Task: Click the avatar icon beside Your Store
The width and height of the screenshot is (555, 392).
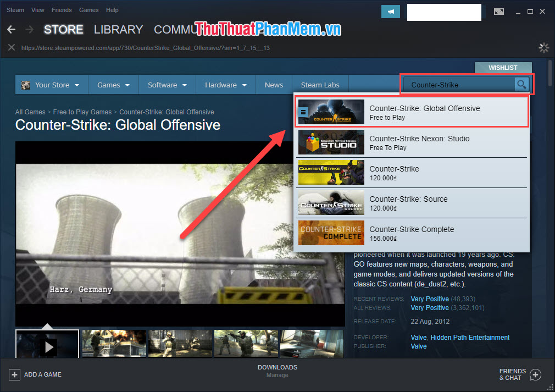Action: pyautogui.click(x=25, y=84)
